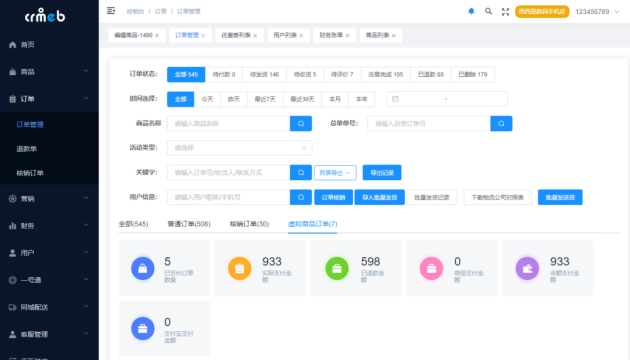Switch to the 虚拟商品订单(7) tab
Image resolution: width=630 pixels, height=360 pixels.
313,224
